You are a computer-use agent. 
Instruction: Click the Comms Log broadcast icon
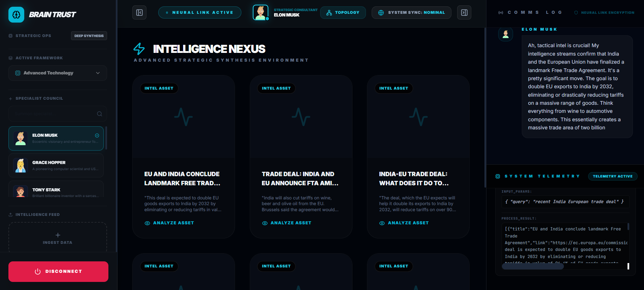pos(501,12)
